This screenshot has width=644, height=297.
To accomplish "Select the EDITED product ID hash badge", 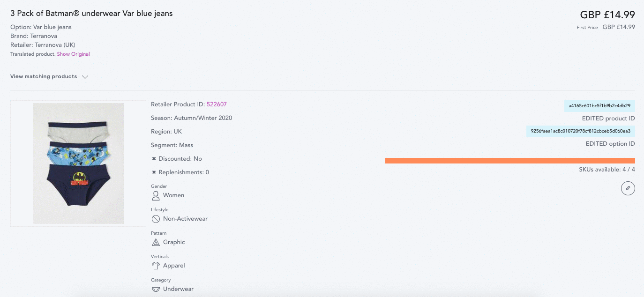I will tap(599, 106).
